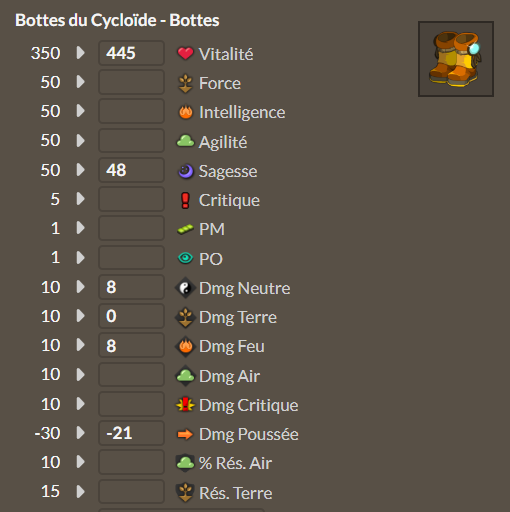Click the Sagesse input field showing 48
This screenshot has width=510, height=512.
[131, 170]
